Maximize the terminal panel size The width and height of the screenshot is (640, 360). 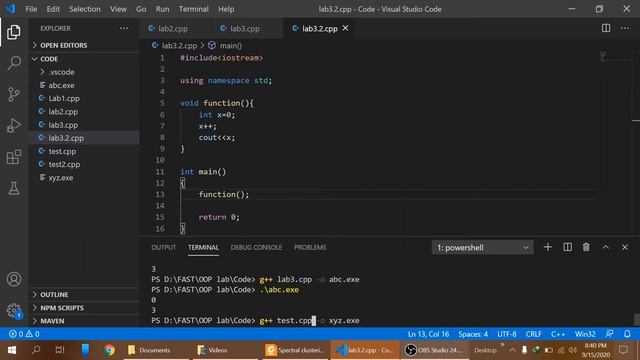(606, 247)
